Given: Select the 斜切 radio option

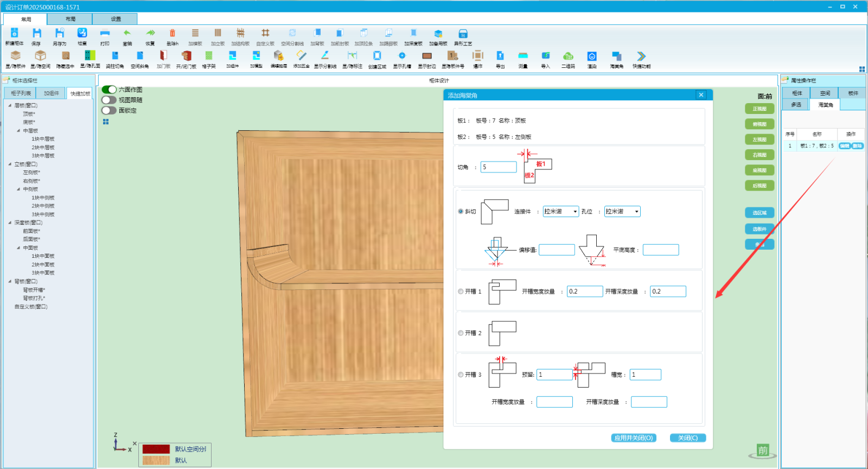Looking at the screenshot, I should point(461,212).
